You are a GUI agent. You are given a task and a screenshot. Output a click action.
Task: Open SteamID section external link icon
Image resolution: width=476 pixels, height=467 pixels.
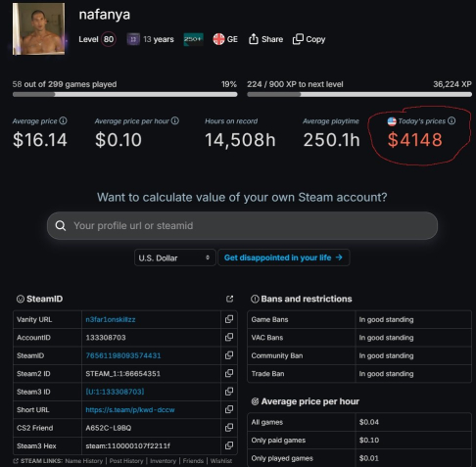click(230, 299)
